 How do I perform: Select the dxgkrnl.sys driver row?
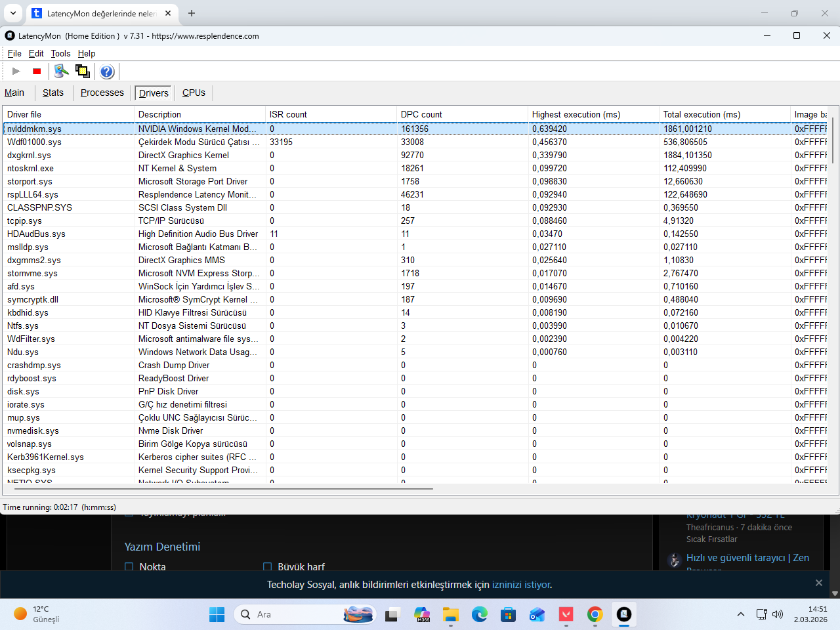coord(415,155)
